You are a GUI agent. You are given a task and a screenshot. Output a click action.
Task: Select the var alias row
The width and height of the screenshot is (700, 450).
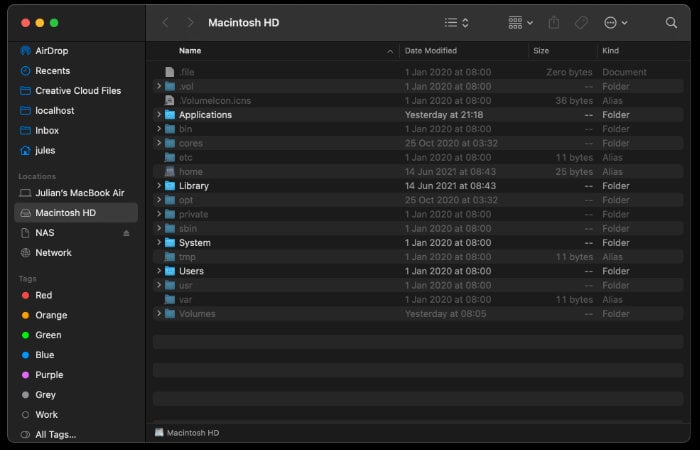point(418,300)
